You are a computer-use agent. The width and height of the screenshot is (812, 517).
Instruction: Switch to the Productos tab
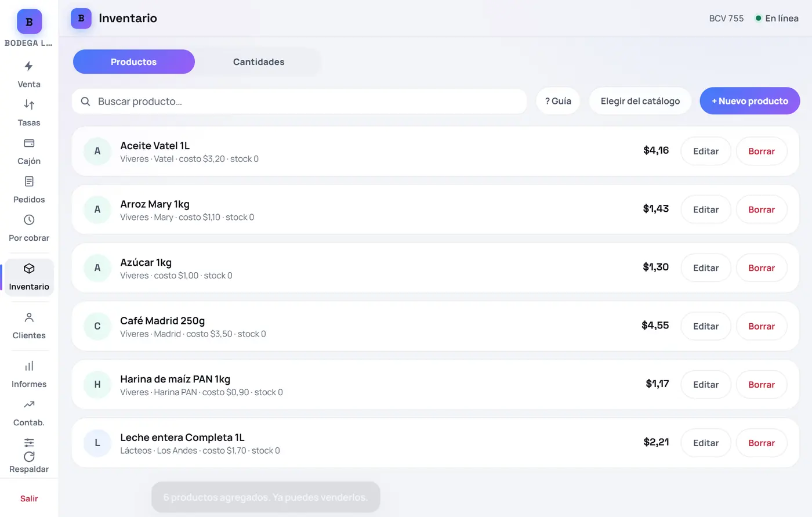134,62
